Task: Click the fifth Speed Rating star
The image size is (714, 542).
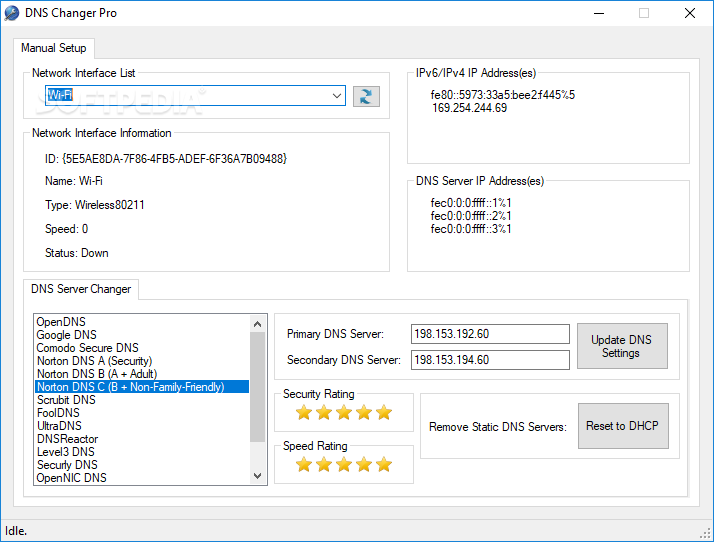Action: [384, 465]
